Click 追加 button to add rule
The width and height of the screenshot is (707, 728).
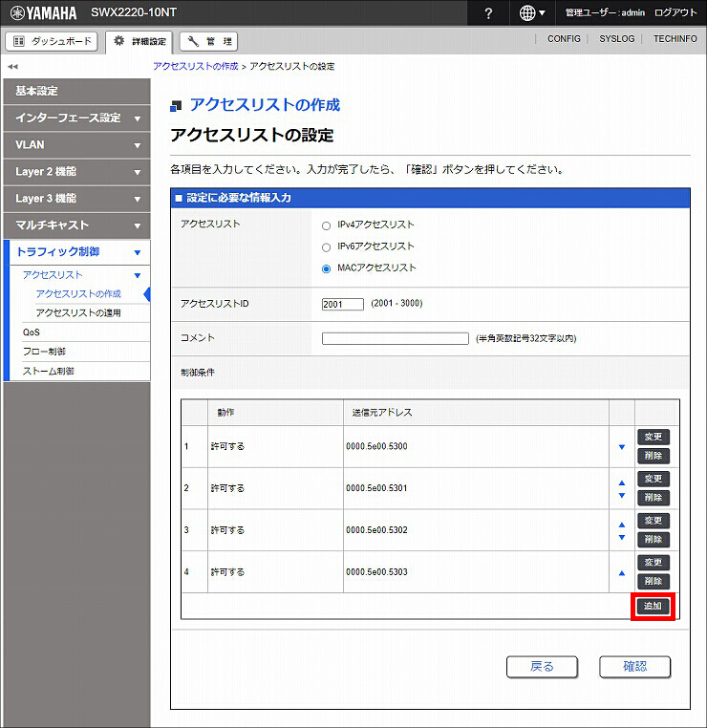653,606
